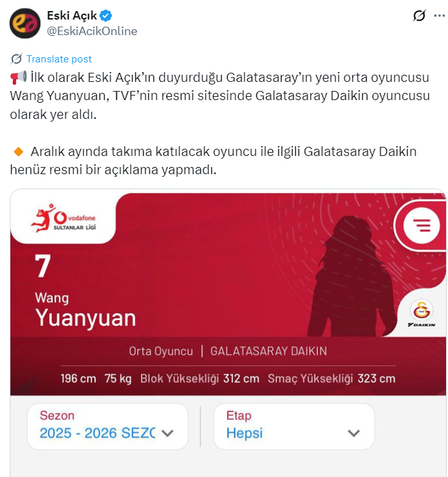Click the orange diamond bullet emoji
This screenshot has height=477, width=448.
pyautogui.click(x=19, y=151)
